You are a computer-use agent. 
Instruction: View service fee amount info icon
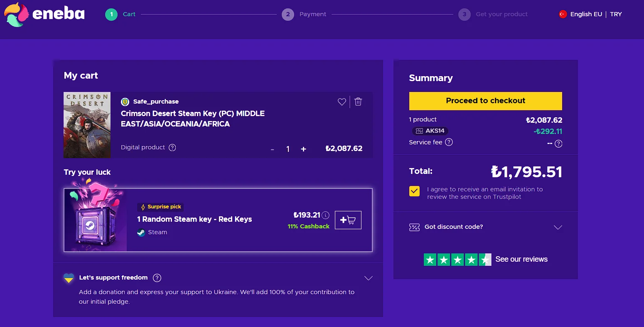click(559, 144)
